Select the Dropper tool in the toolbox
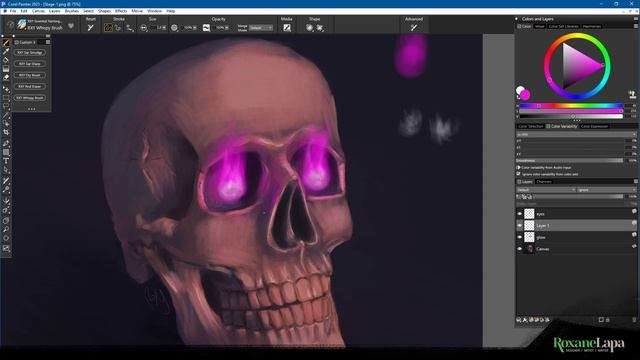Screen dimensions: 640x360 click(6, 51)
